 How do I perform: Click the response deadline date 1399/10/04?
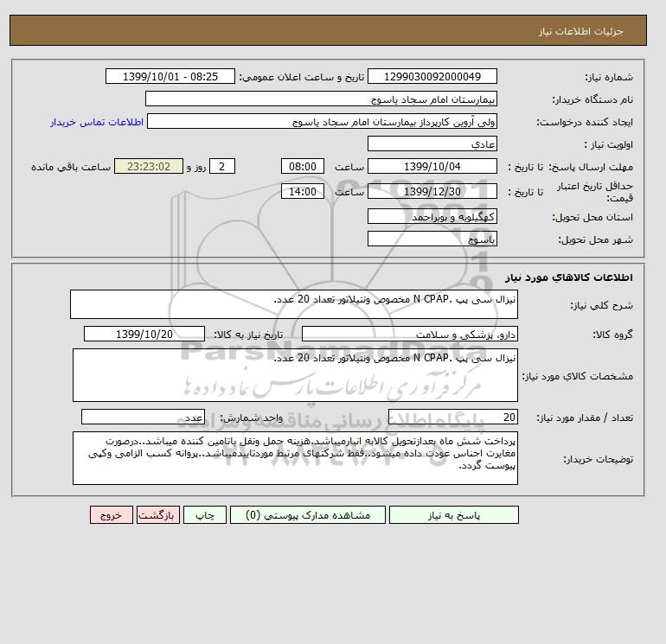tap(432, 167)
